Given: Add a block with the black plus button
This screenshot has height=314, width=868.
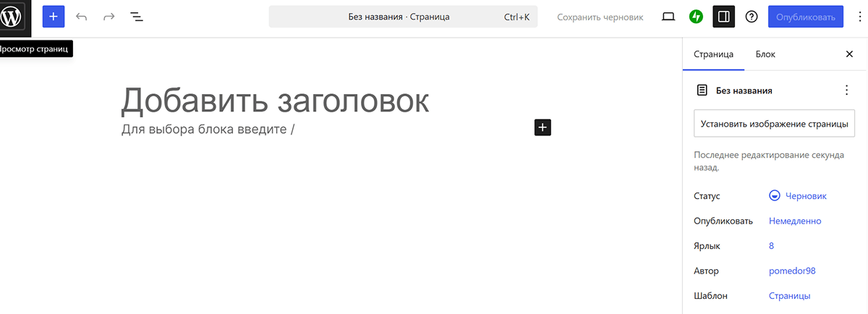Looking at the screenshot, I should [542, 127].
